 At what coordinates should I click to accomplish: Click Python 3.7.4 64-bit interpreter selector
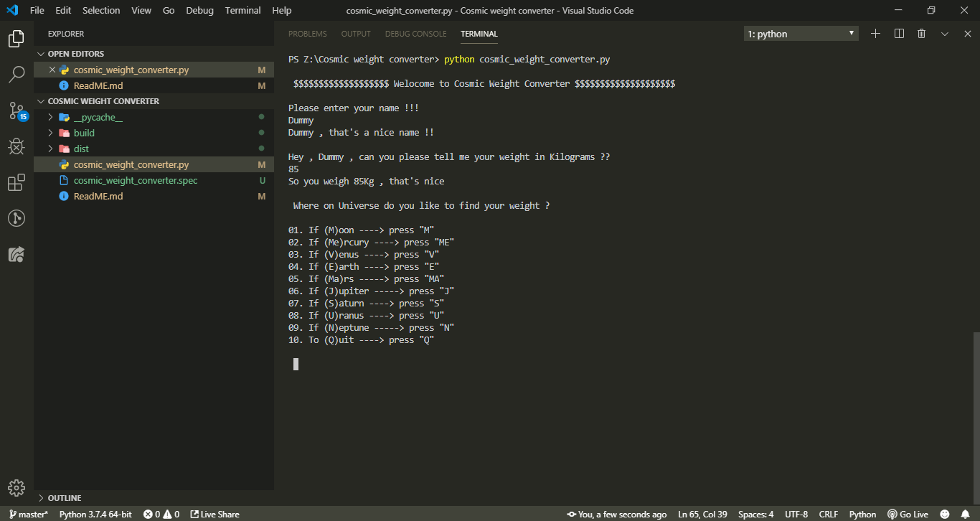(95, 514)
